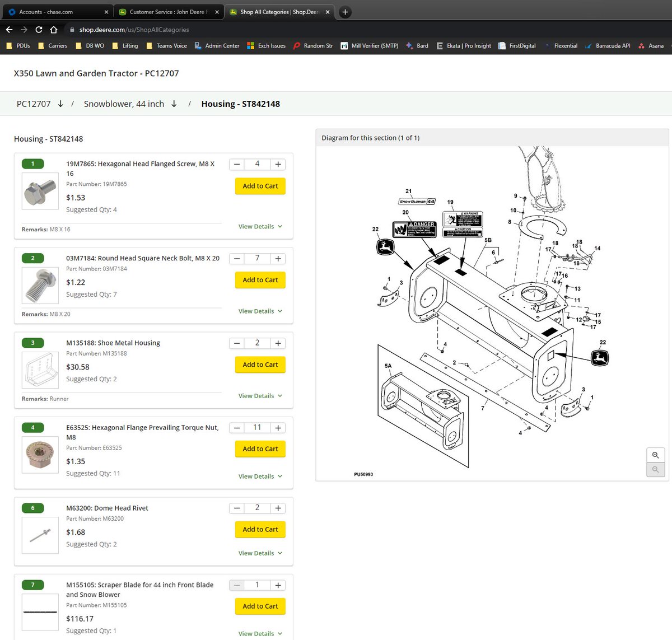Expand View Details for E63525 nut
Image resolution: width=672 pixels, height=640 pixels.
point(260,477)
